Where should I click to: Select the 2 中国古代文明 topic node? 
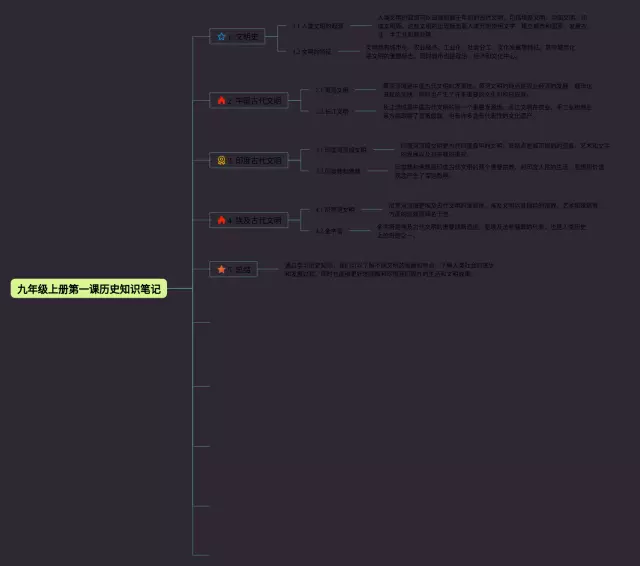[x=249, y=100]
